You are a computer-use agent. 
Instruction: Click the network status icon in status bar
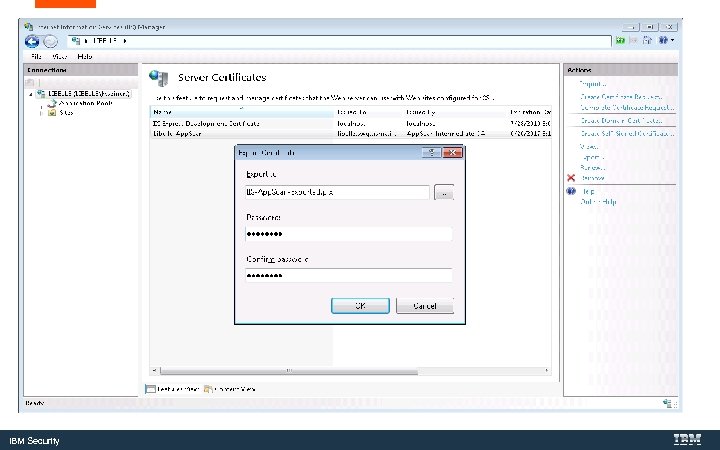point(667,403)
